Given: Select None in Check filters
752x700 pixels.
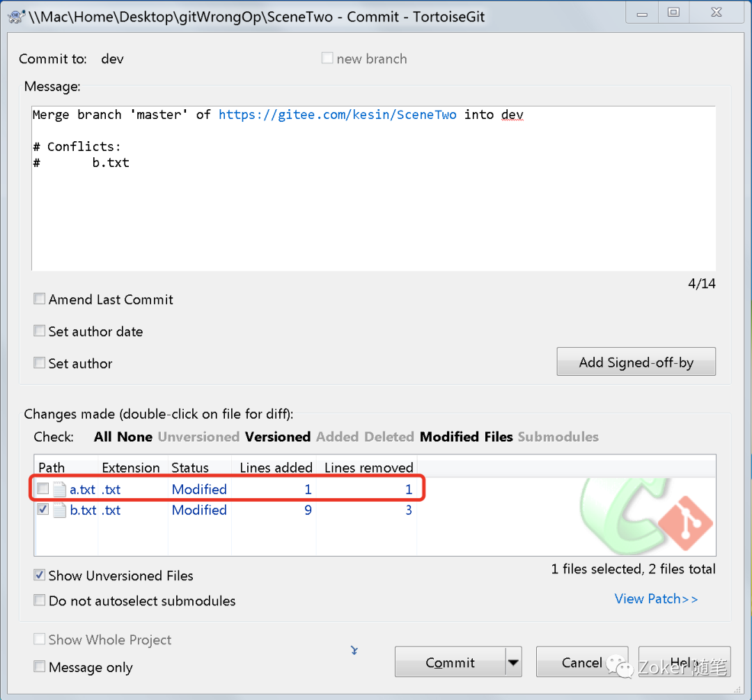Looking at the screenshot, I should coord(135,436).
